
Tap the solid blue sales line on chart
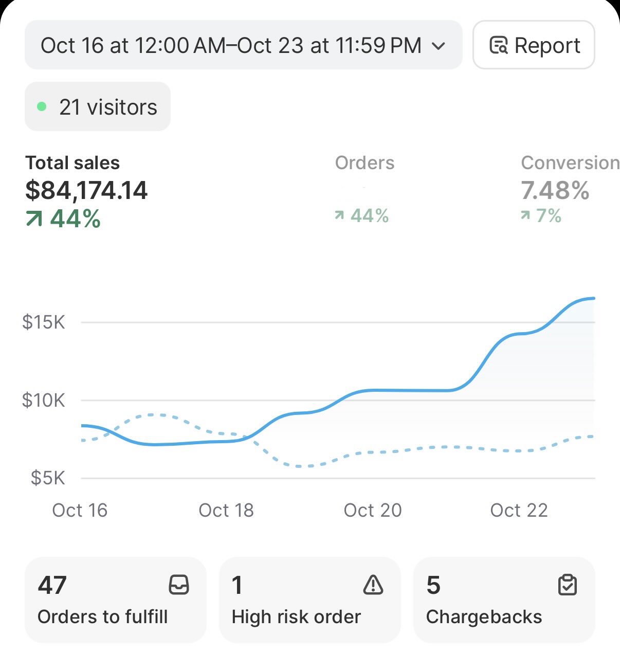(401, 391)
